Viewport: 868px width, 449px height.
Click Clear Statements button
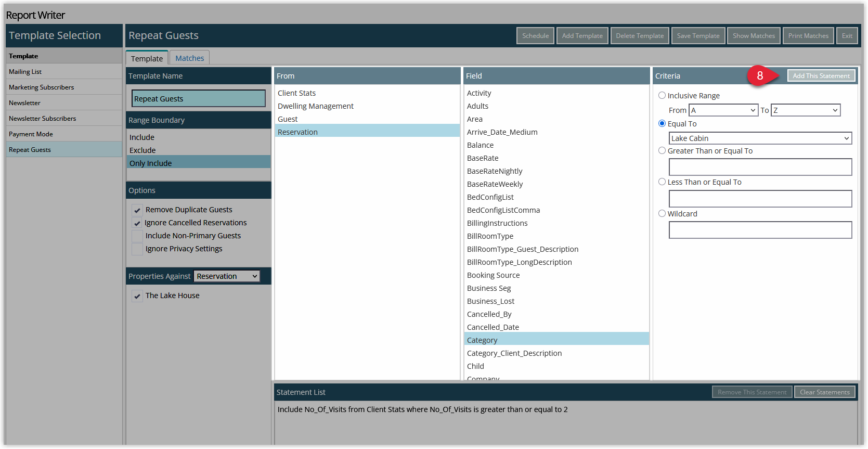click(x=824, y=392)
